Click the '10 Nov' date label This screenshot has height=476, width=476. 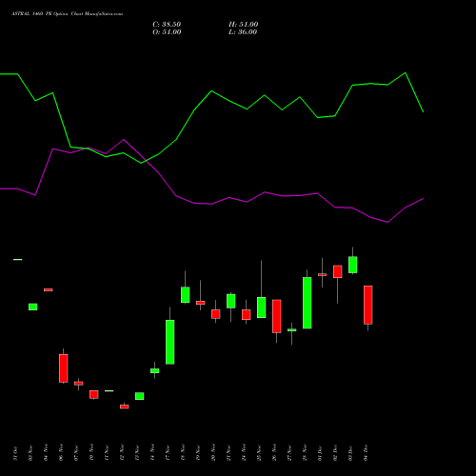point(91,453)
